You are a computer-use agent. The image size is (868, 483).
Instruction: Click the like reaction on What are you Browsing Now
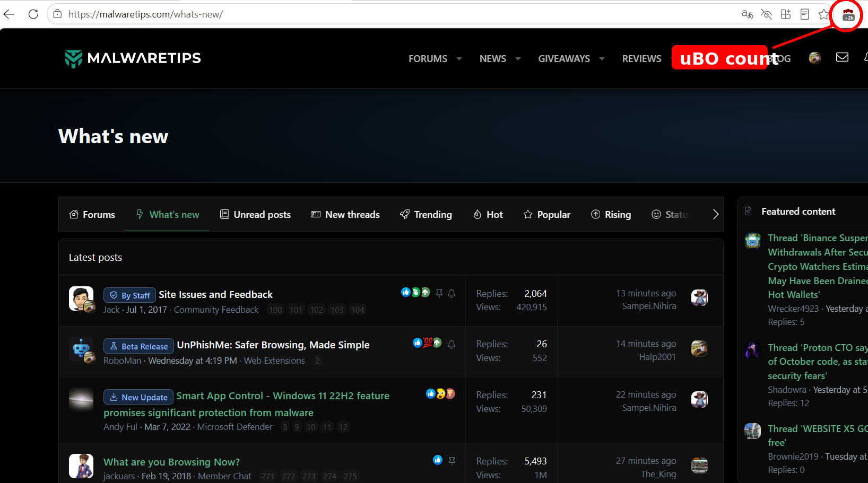point(437,460)
